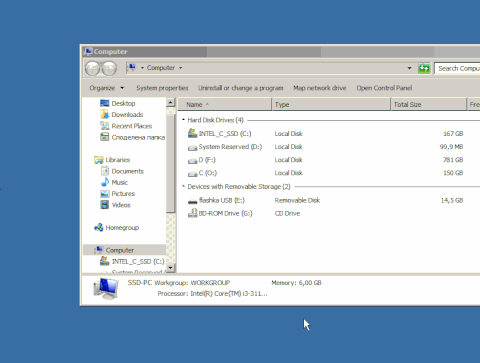
Task: Click the Libraries icon in sidebar
Action: 99,160
